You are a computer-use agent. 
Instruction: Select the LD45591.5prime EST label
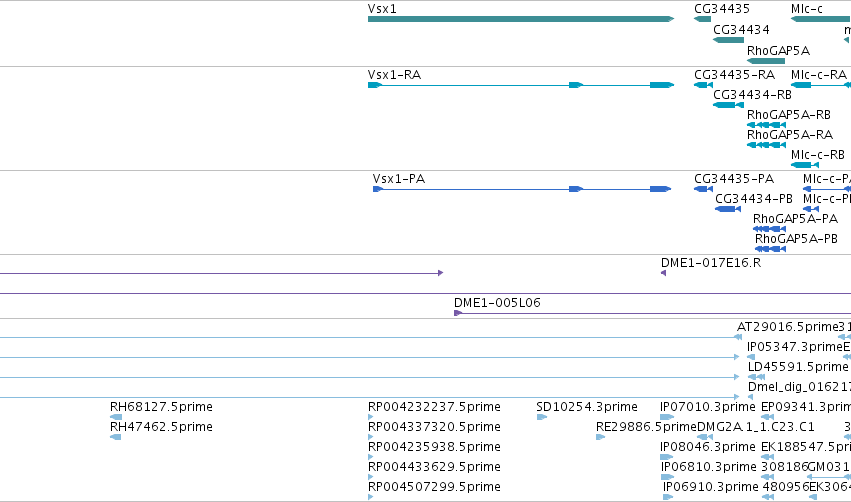coord(798,367)
